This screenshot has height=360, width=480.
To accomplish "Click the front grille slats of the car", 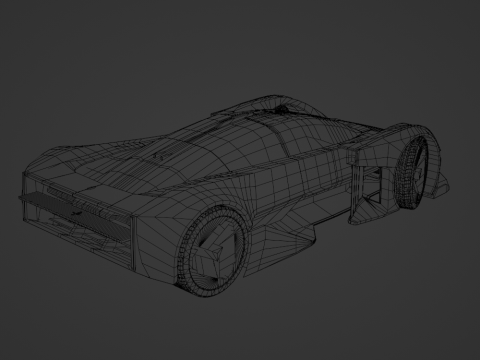I will click(x=77, y=214).
